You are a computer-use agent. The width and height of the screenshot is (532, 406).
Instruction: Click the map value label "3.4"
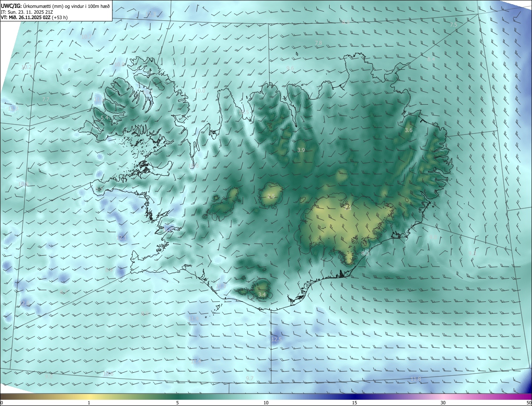coord(262,295)
